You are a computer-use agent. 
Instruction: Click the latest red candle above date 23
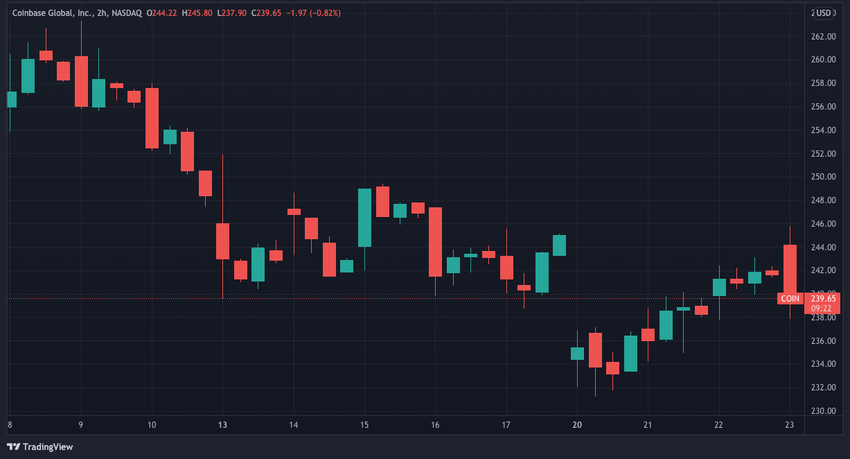pyautogui.click(x=790, y=271)
